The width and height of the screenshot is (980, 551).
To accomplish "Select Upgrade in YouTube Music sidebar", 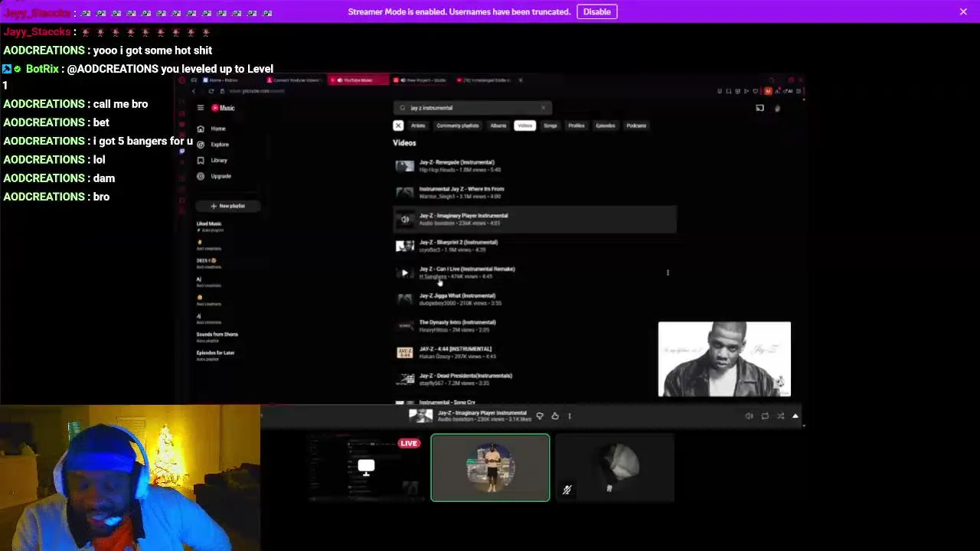I will coord(214,176).
